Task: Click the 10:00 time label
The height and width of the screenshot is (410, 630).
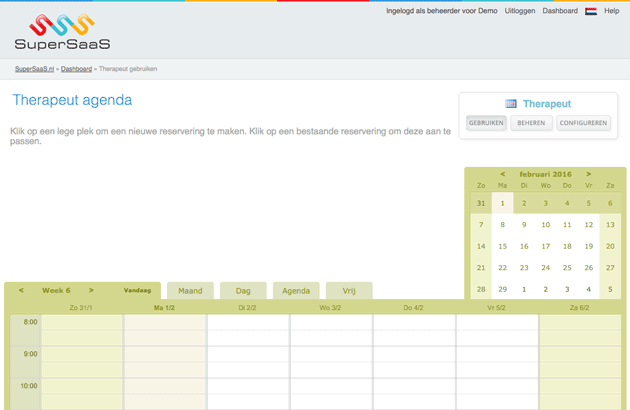Action: pos(29,386)
